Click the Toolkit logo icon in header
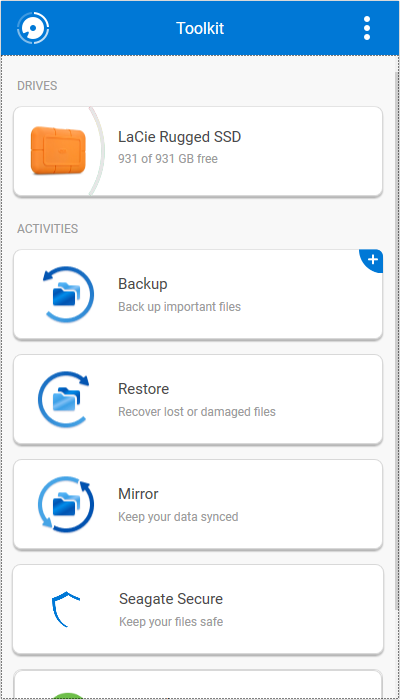This screenshot has height=700, width=400. [33, 28]
